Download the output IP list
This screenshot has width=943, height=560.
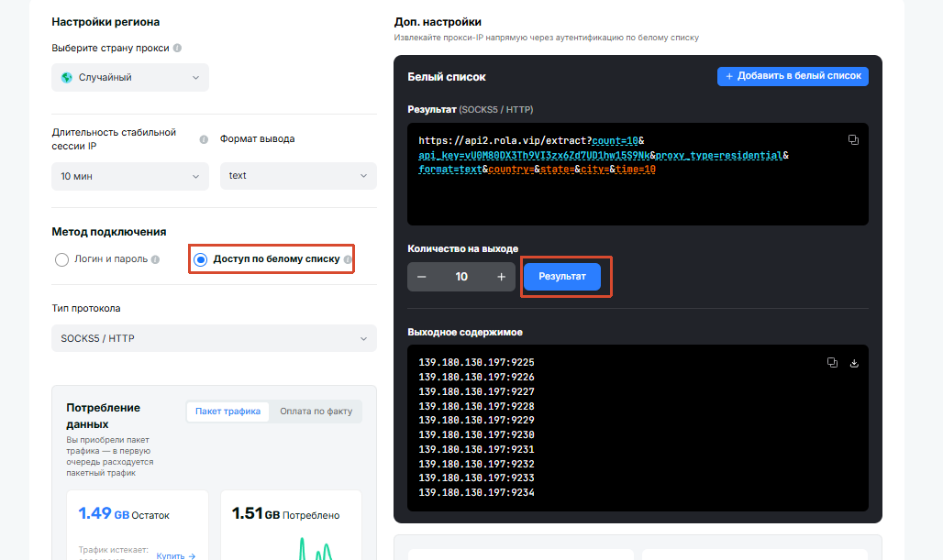[x=854, y=363]
